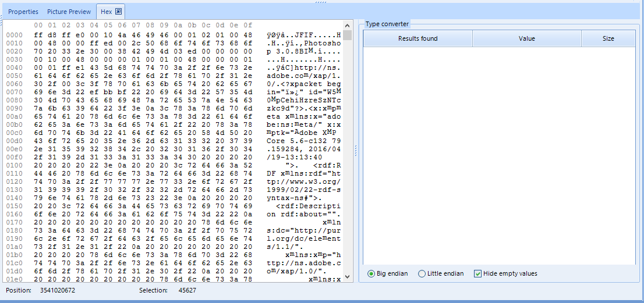644x303 pixels.
Task: Click the Value column header
Action: 526,38
